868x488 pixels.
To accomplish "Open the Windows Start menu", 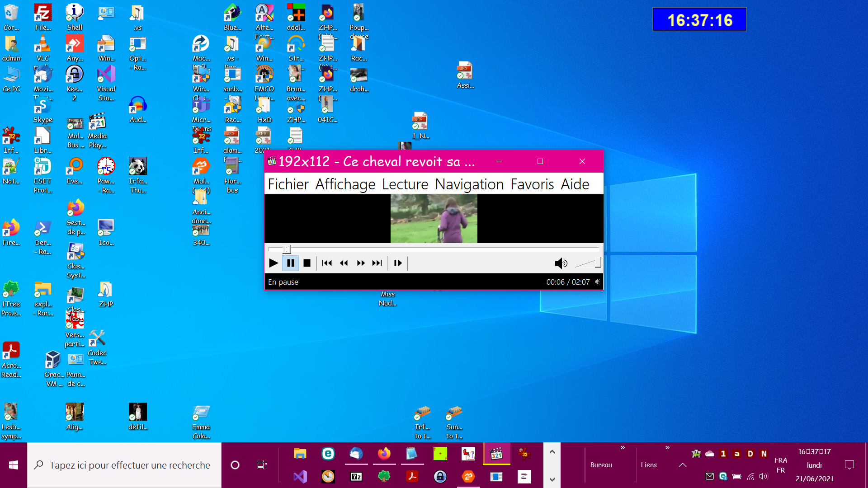I will (x=14, y=465).
